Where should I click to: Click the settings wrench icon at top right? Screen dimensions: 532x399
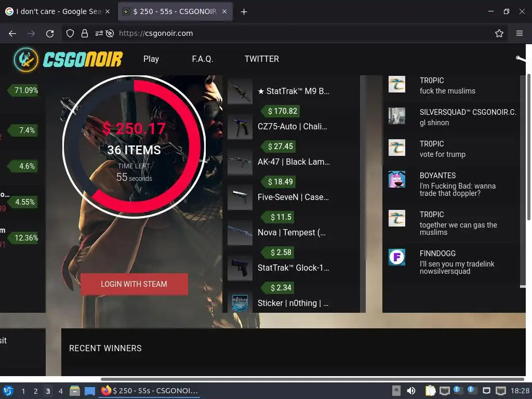tap(521, 59)
